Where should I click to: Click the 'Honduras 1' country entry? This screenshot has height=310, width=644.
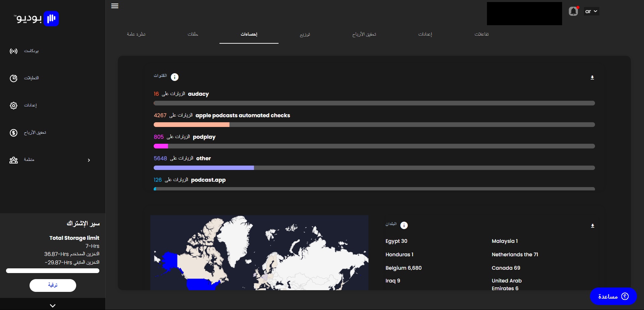(399, 255)
